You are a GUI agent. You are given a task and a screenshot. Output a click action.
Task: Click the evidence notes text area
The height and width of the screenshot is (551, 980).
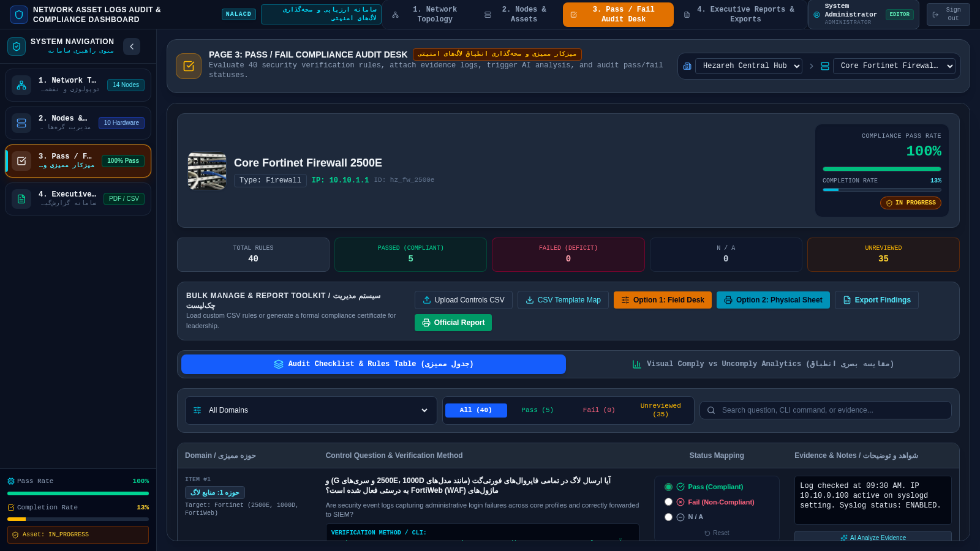(873, 500)
